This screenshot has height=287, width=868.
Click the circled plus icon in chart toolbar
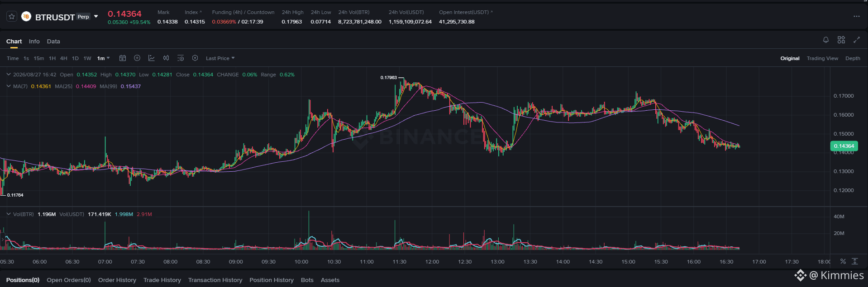(x=137, y=58)
